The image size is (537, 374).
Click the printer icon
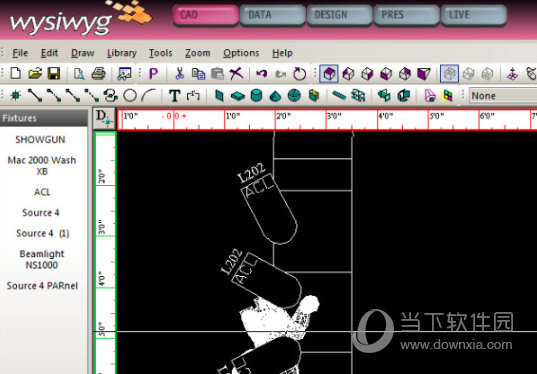coord(98,74)
